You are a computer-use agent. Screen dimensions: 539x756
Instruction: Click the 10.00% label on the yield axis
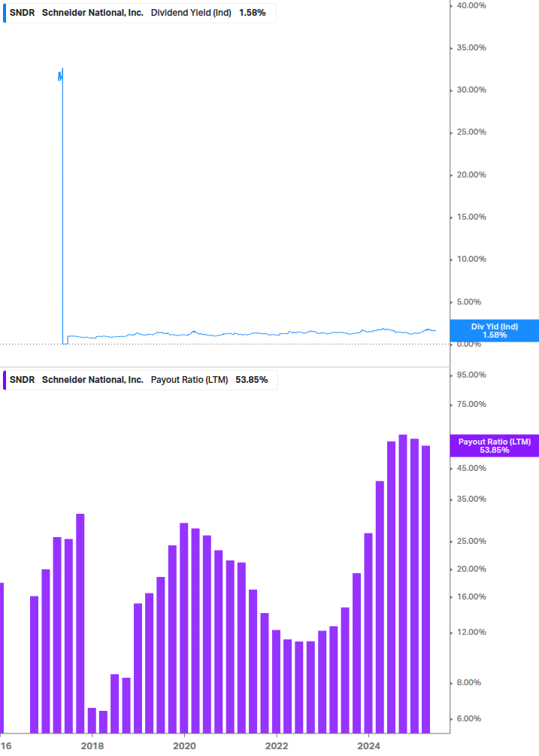pos(471,259)
